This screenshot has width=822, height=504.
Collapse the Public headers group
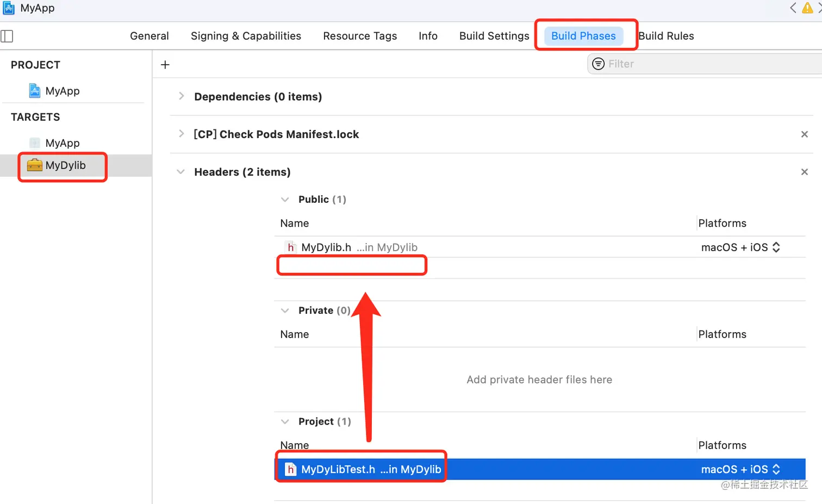[285, 200]
